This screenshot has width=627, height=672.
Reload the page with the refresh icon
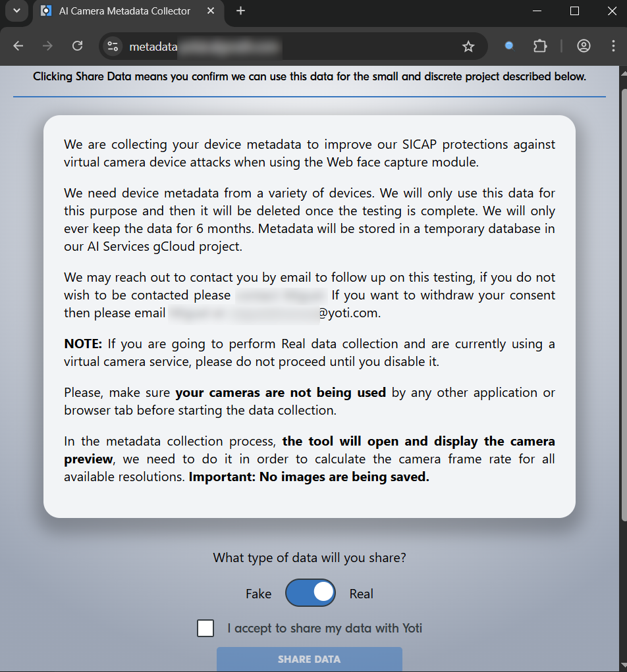point(77,46)
